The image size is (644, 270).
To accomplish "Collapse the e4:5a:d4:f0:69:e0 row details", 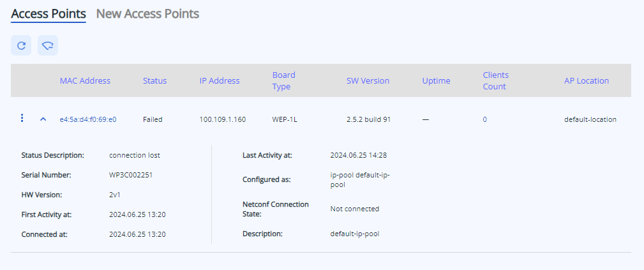I will click(43, 119).
